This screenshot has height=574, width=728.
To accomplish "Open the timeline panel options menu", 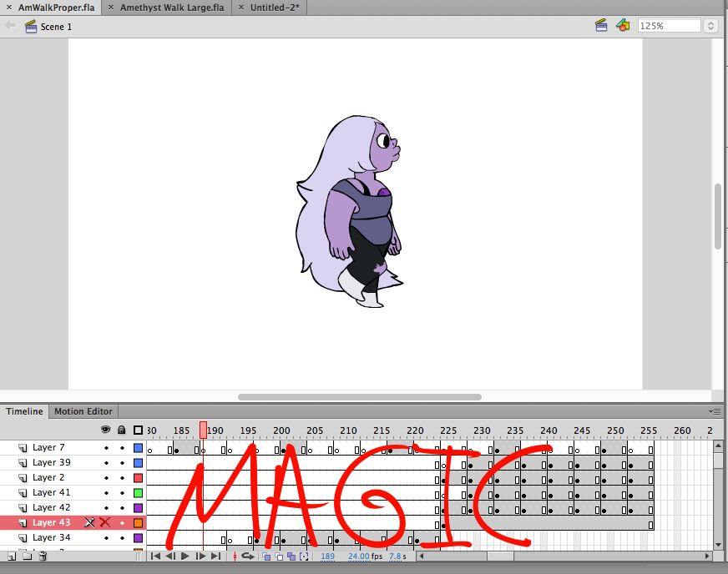I will [715, 411].
